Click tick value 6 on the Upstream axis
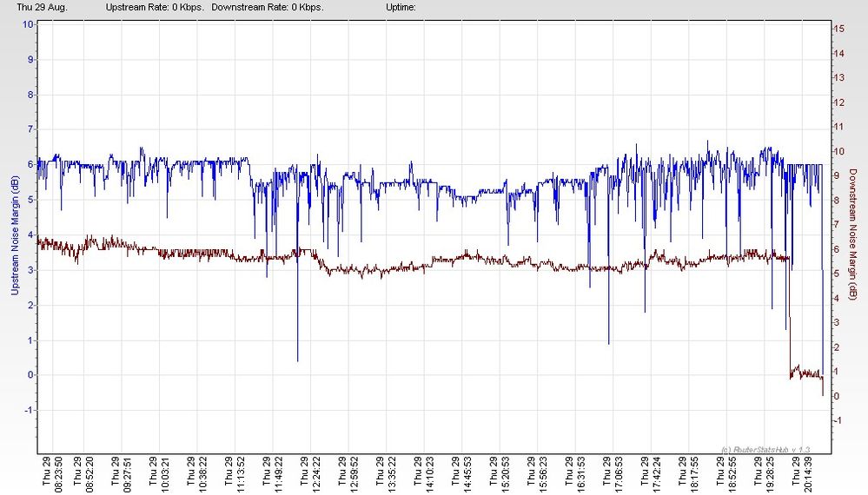868x495 pixels. coord(30,164)
